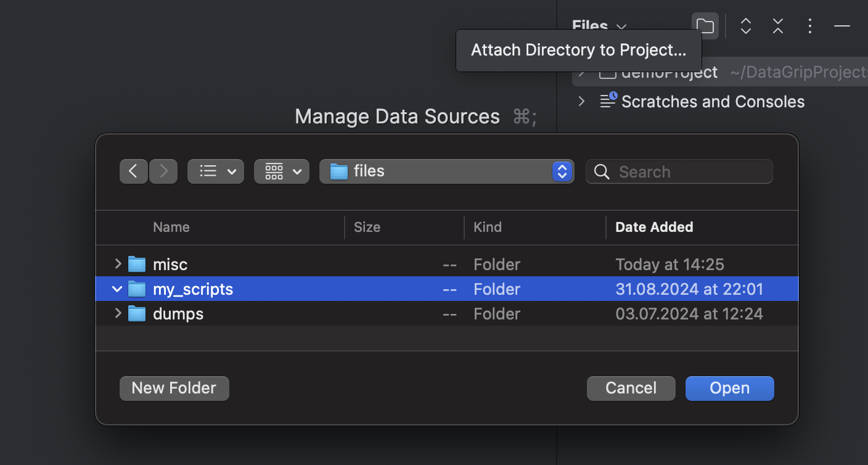The image size is (868, 465).
Task: Click the Expand All icon in Files panel
Action: (x=745, y=26)
